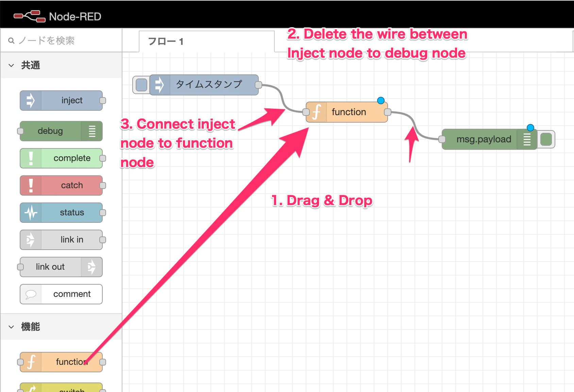This screenshot has width=574, height=392.
Task: Click the palette complete node output port
Action: (103, 158)
